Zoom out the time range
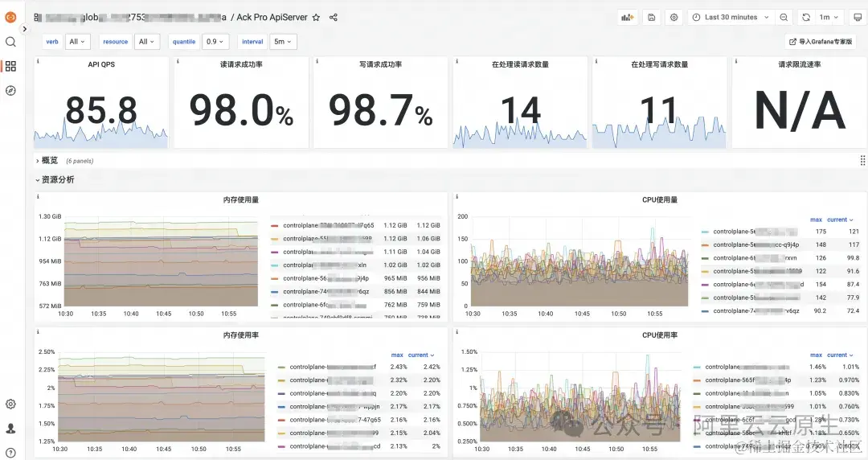868x460 pixels. 784,17
